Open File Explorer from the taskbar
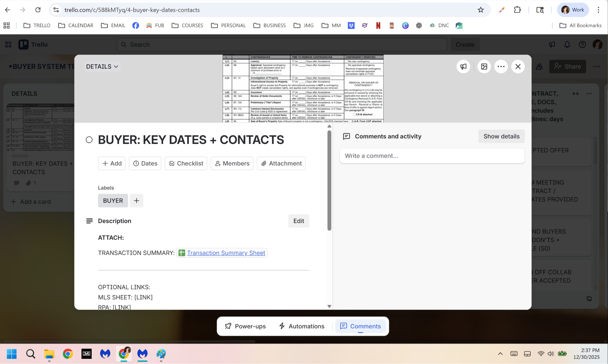The image size is (608, 364). [49, 354]
